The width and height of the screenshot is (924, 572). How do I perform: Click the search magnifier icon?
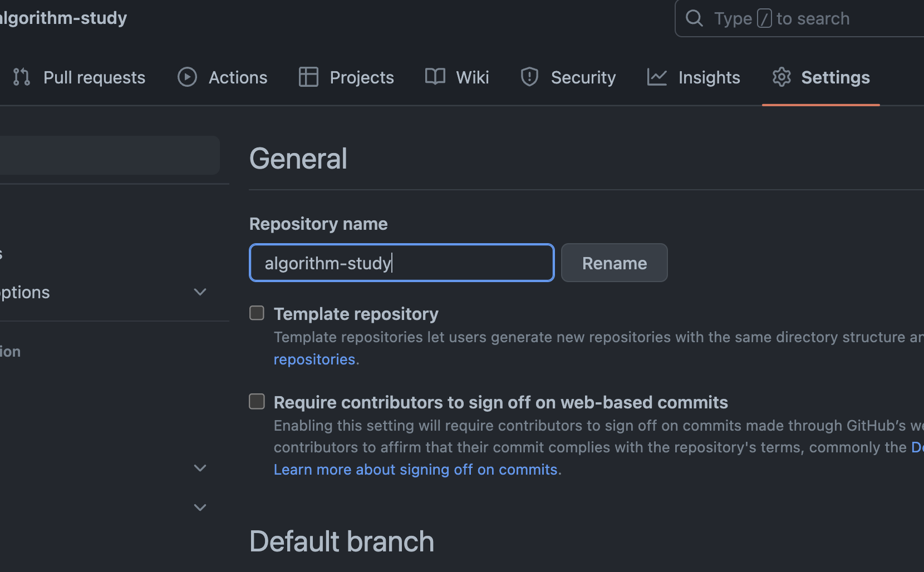point(694,18)
